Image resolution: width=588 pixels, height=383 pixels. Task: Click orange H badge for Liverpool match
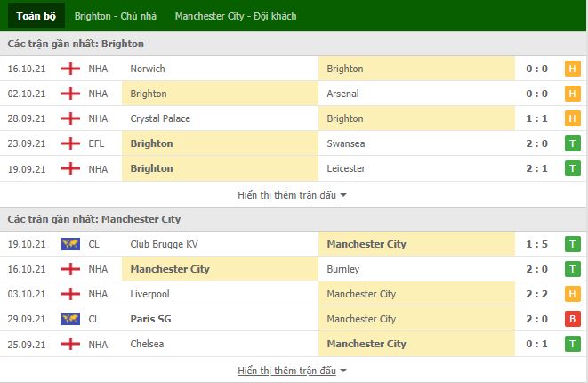click(x=572, y=294)
